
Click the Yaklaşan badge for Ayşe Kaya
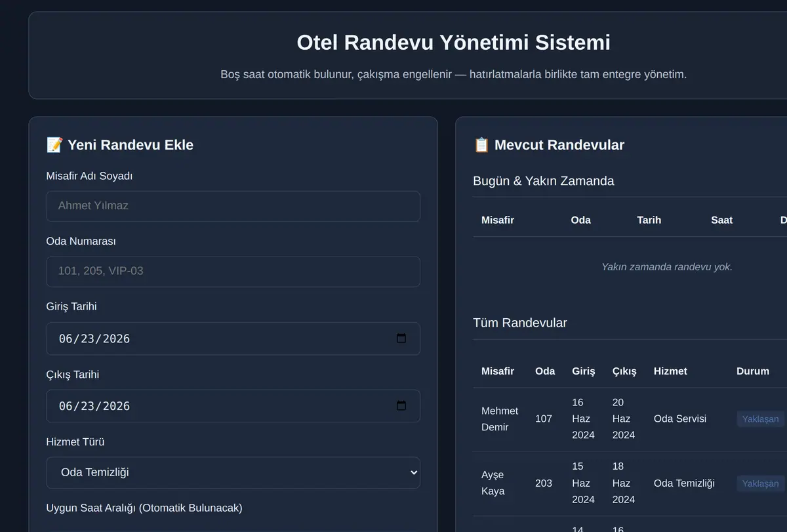[760, 483]
